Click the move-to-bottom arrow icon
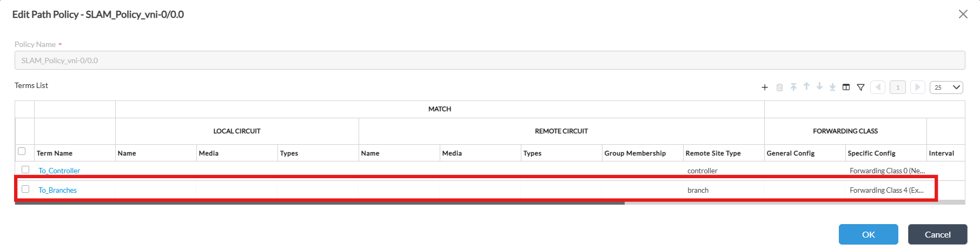Image resolution: width=980 pixels, height=250 pixels. coord(832,87)
